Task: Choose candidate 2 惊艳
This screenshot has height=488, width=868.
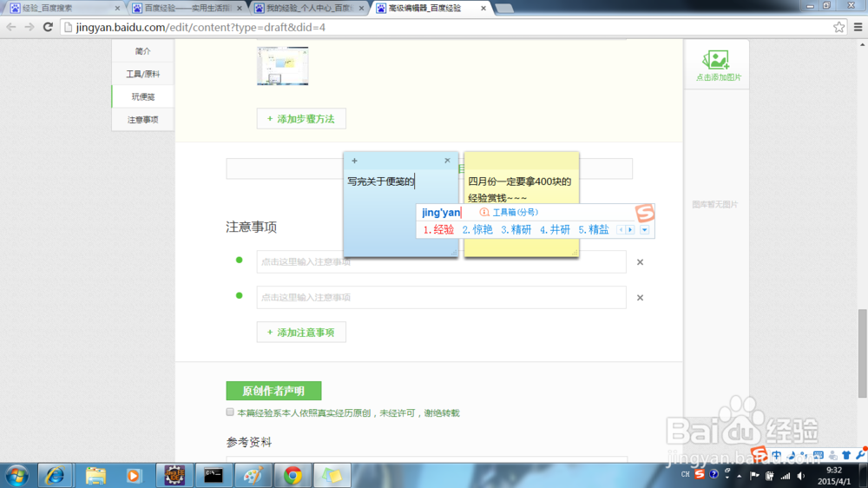Action: (477, 229)
